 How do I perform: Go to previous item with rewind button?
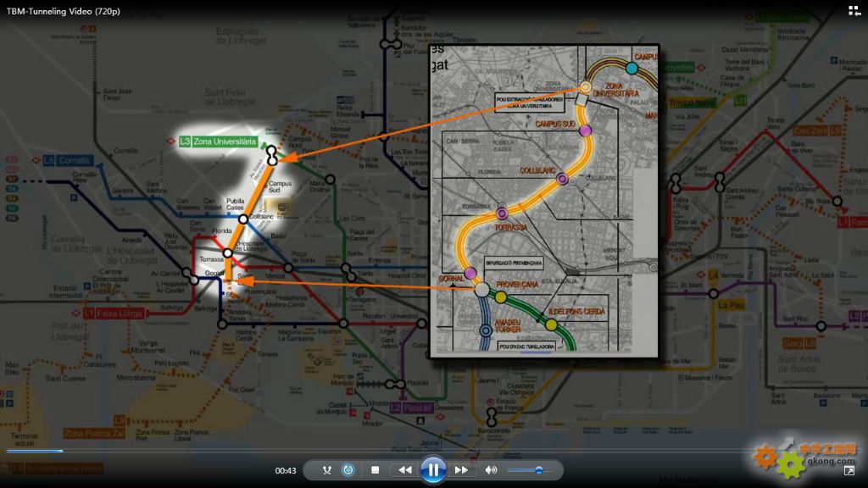[404, 470]
